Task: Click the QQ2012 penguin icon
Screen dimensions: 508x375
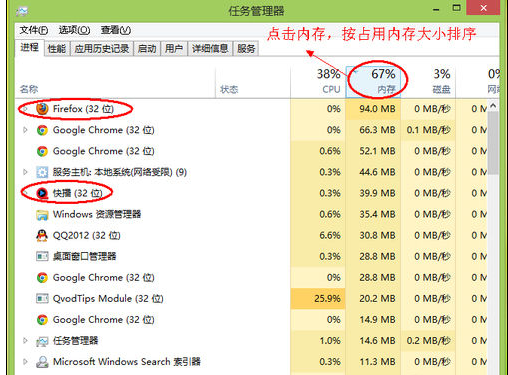Action: (x=42, y=235)
